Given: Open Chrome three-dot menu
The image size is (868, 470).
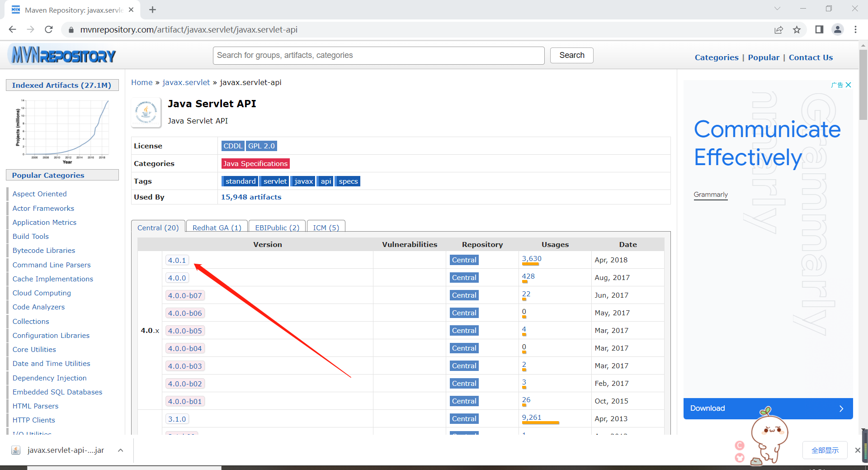Looking at the screenshot, I should pyautogui.click(x=855, y=29).
